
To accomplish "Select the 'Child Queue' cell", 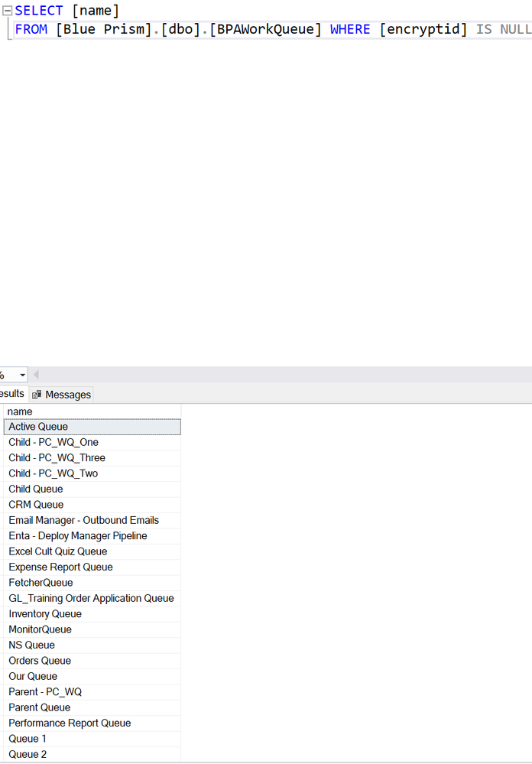I will (x=92, y=489).
